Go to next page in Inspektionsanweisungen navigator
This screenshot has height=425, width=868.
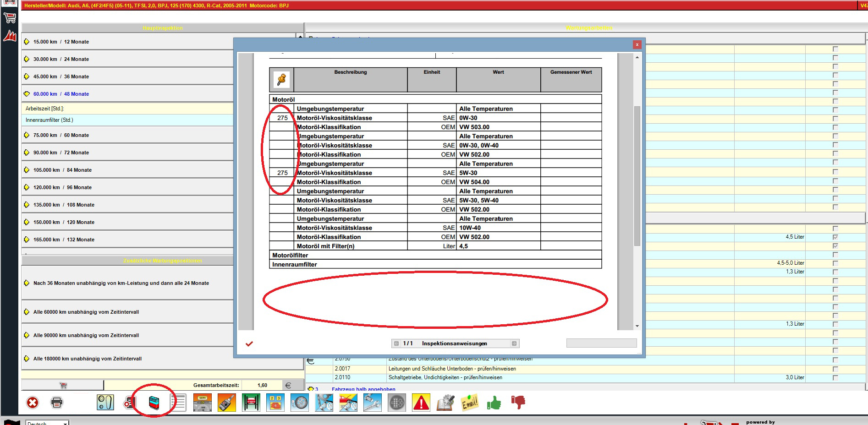514,343
